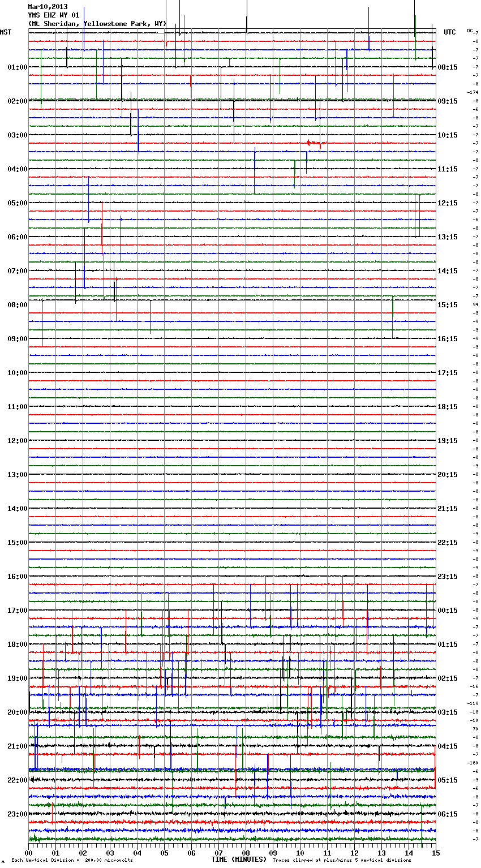
Task: Select the 20:00 MST row label
Action: tap(18, 712)
